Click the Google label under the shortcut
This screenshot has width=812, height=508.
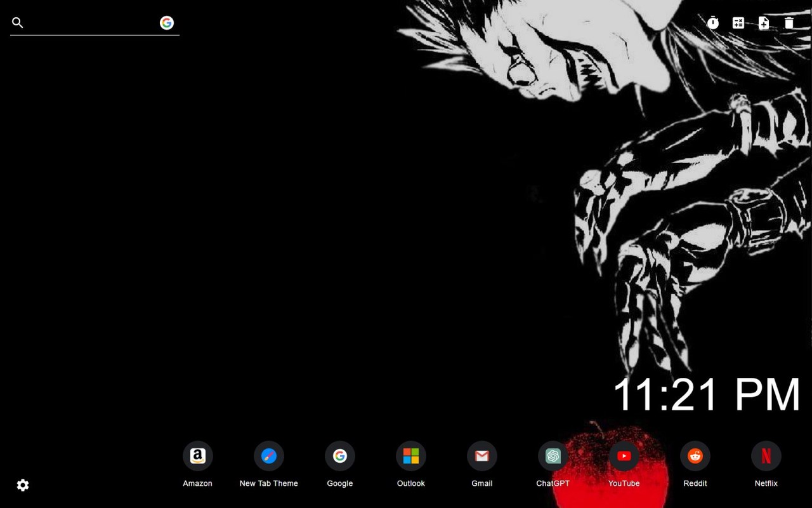coord(340,483)
